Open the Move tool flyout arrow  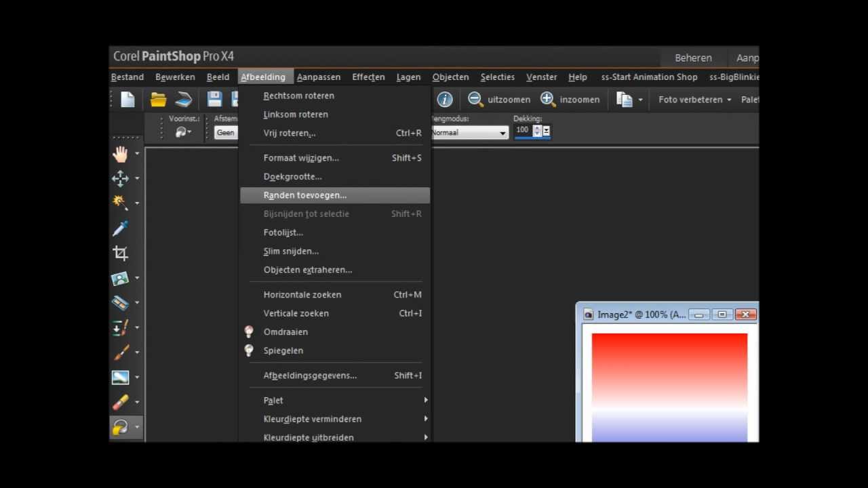pos(137,178)
